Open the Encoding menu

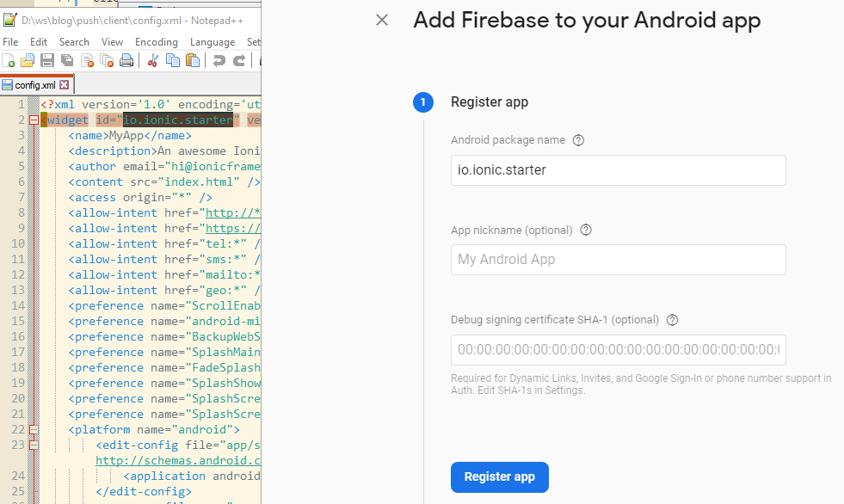click(x=157, y=42)
